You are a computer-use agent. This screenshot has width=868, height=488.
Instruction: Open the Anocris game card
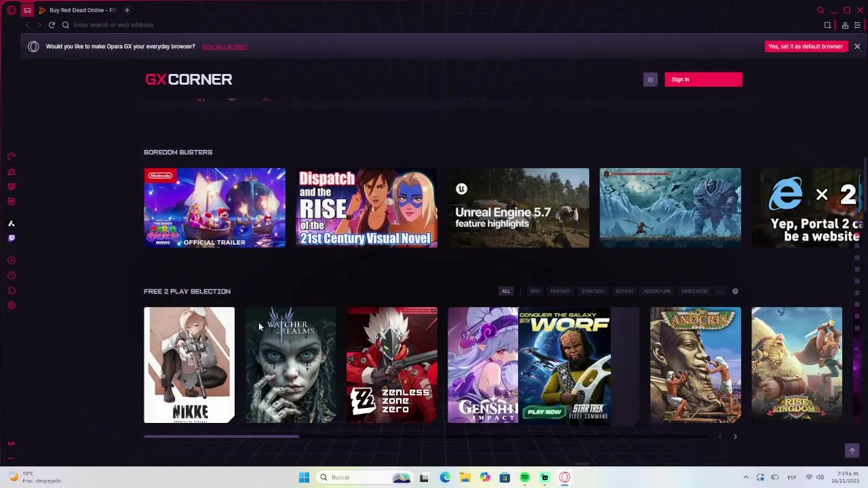696,365
